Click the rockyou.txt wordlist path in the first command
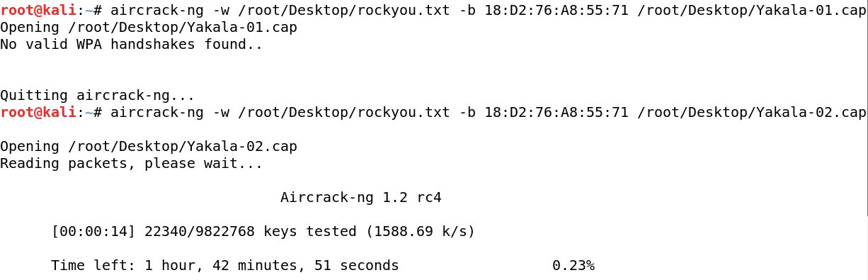Screen dimensions: 868x280 [x=344, y=10]
